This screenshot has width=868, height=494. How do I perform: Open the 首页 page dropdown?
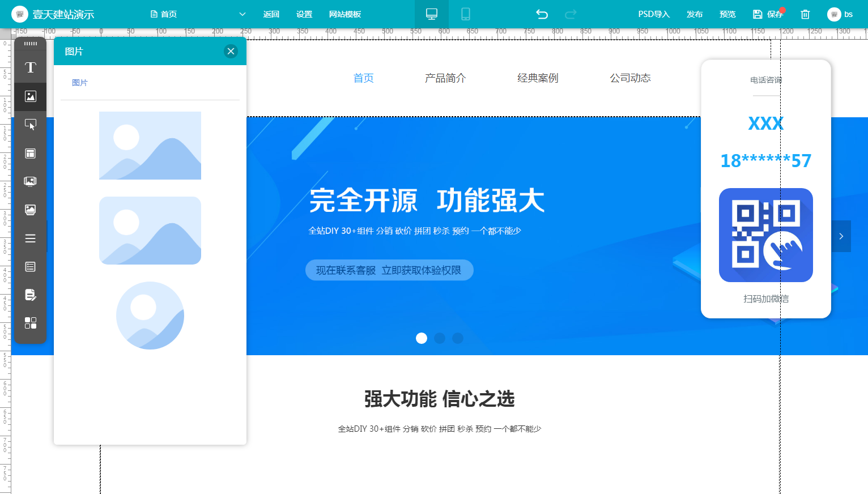point(198,14)
